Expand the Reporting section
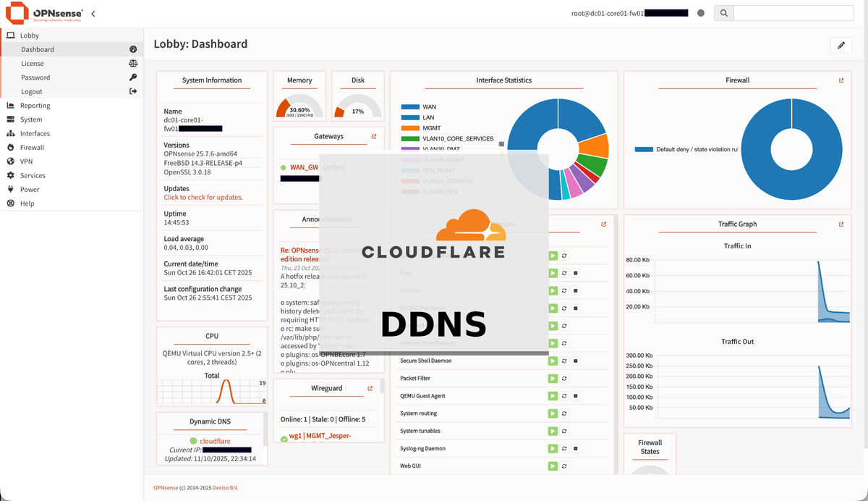The image size is (868, 501). coord(36,105)
